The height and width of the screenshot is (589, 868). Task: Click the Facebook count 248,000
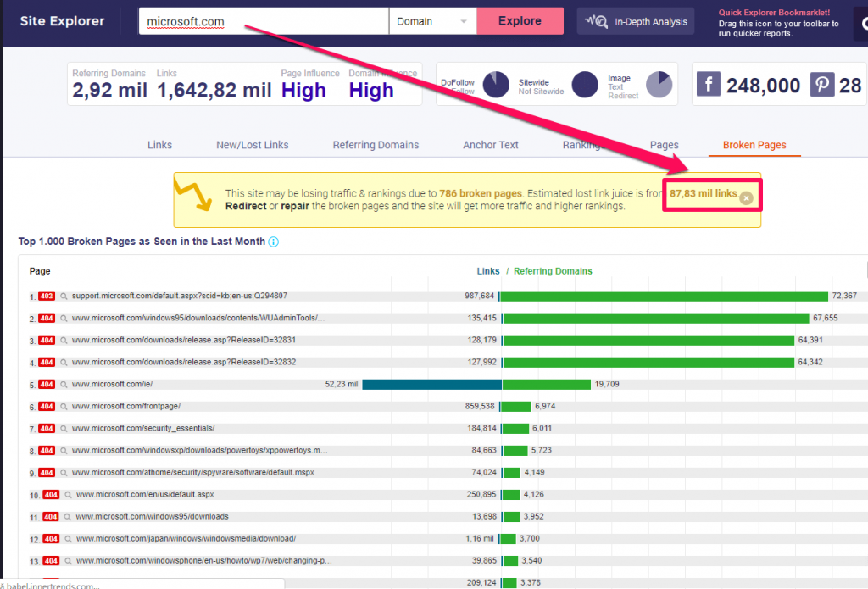point(764,86)
